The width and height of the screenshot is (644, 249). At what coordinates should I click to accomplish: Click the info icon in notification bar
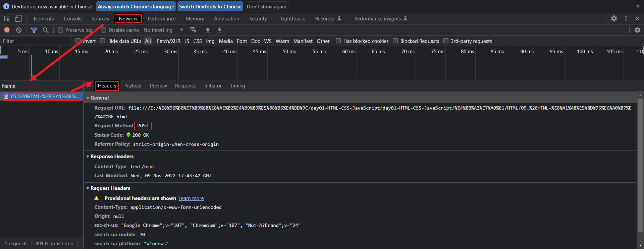6,6
